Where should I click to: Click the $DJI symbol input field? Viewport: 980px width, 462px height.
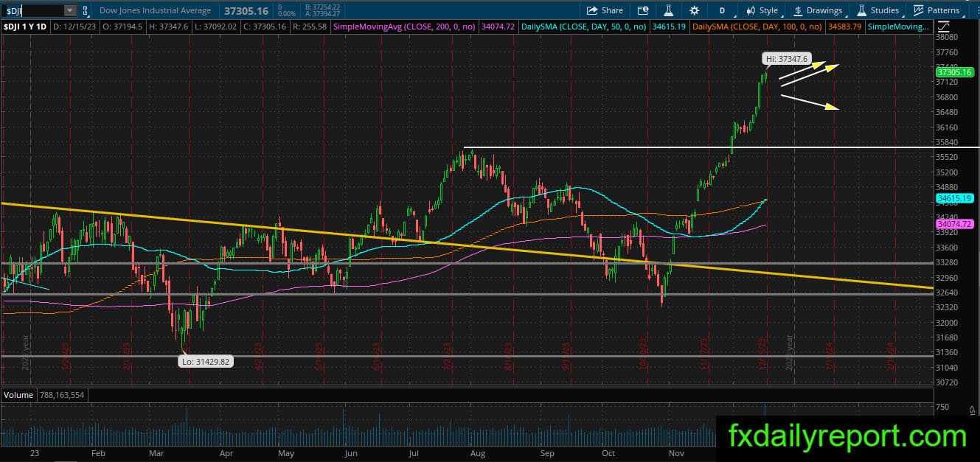pos(32,10)
